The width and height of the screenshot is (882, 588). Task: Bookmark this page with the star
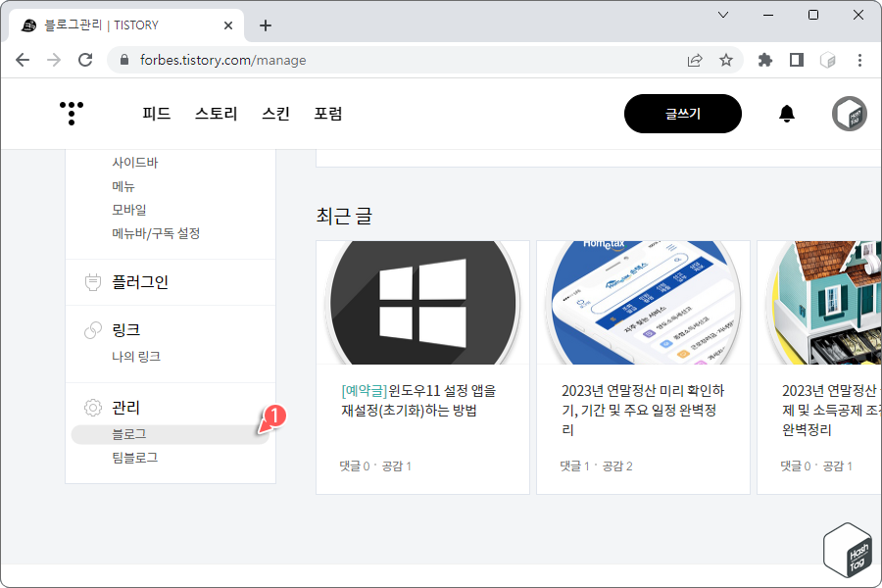tap(726, 60)
